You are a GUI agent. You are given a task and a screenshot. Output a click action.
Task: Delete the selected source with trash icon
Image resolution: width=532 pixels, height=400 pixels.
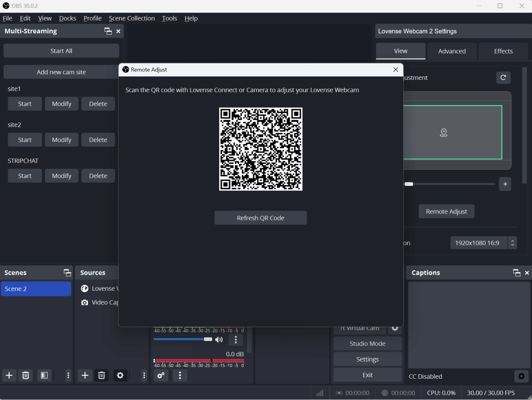pyautogui.click(x=102, y=375)
